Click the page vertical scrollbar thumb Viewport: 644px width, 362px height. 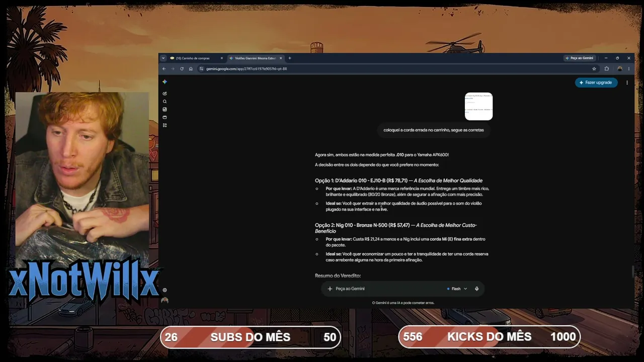coord(632,271)
